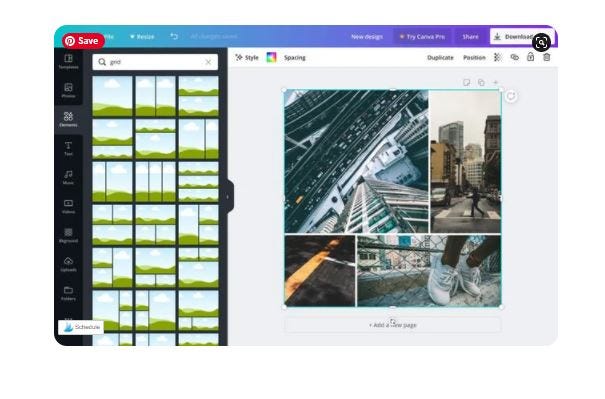605x399 pixels.
Task: Open the rainbow color picker swatch
Action: pyautogui.click(x=272, y=57)
